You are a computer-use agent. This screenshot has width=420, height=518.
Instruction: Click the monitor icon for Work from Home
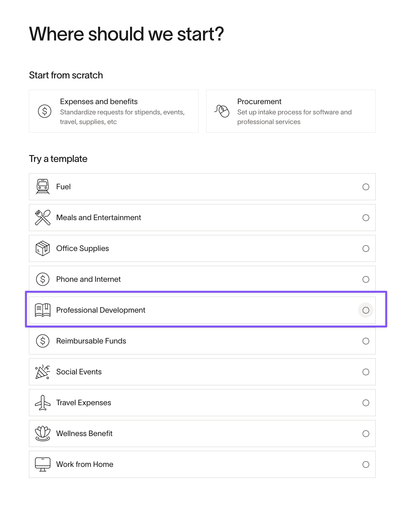click(43, 464)
